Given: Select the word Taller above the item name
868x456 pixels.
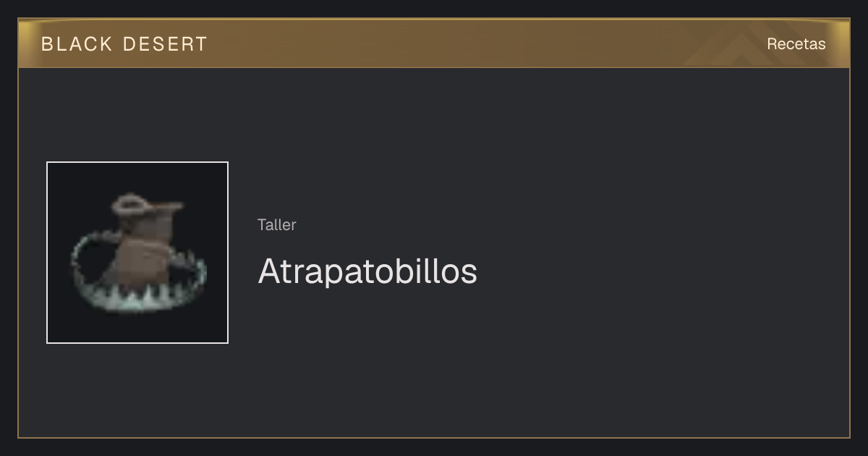Looking at the screenshot, I should [276, 224].
